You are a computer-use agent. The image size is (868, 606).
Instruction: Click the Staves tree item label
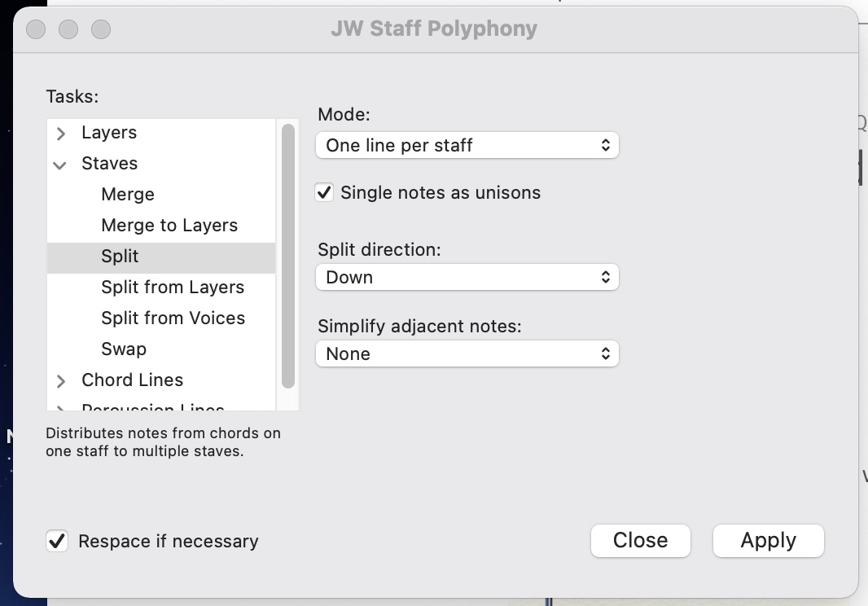[x=109, y=164]
